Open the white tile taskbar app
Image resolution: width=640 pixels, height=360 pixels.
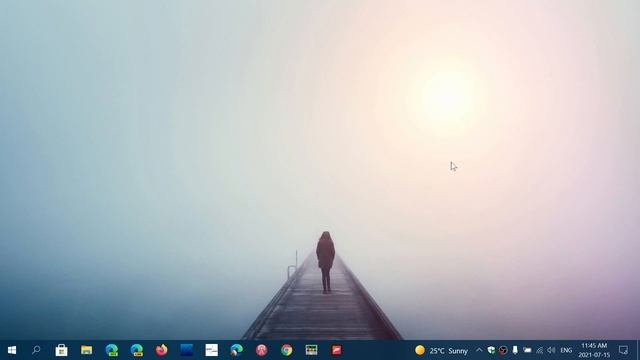[211, 350]
